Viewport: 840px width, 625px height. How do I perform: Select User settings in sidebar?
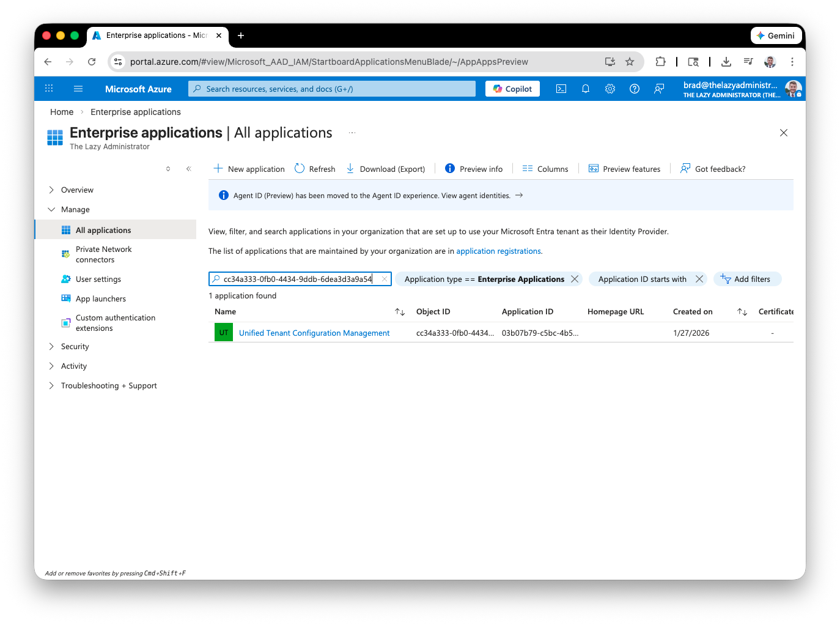tap(98, 279)
